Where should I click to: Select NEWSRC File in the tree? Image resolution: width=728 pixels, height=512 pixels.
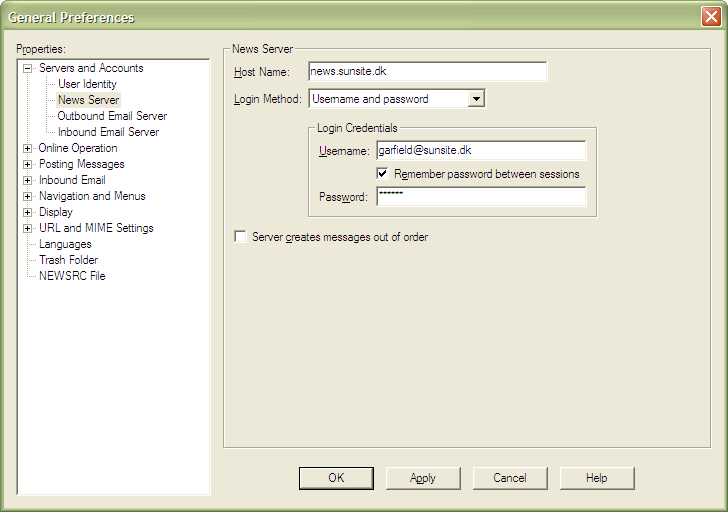coord(72,276)
